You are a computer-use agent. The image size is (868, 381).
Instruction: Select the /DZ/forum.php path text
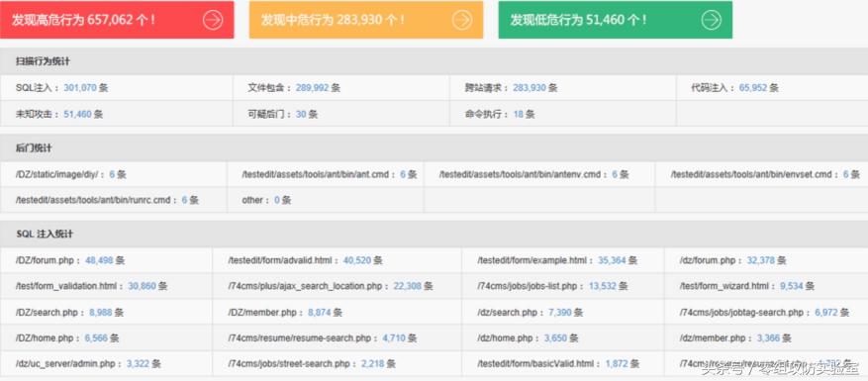tap(46, 259)
